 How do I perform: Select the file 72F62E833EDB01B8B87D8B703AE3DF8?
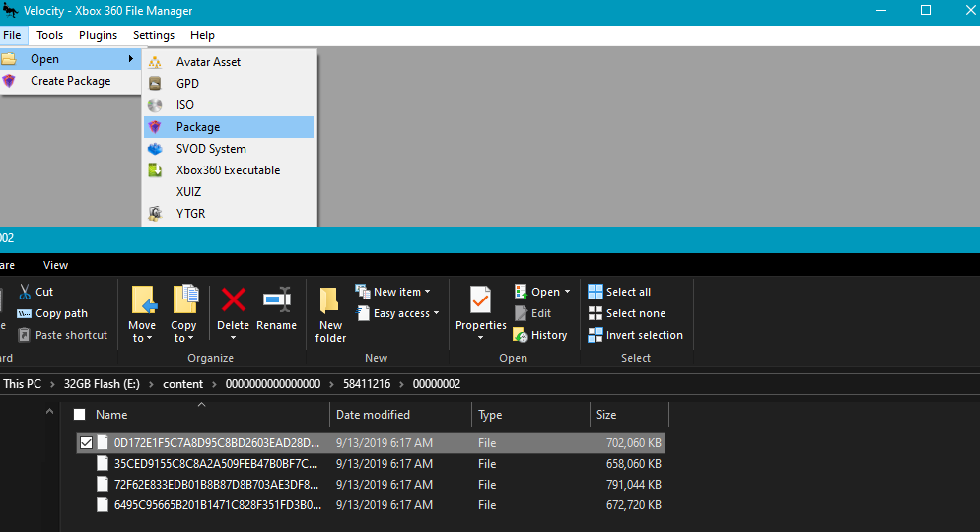(x=216, y=485)
